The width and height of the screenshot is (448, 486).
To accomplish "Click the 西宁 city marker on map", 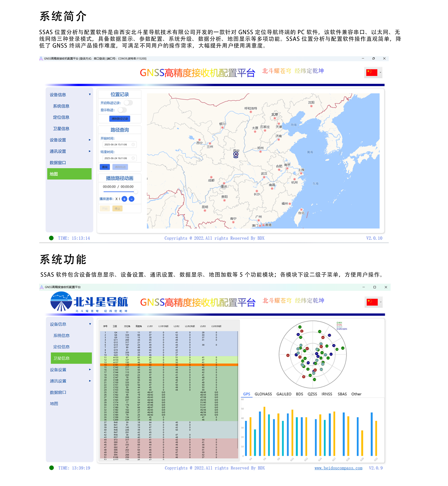I will click(199, 140).
